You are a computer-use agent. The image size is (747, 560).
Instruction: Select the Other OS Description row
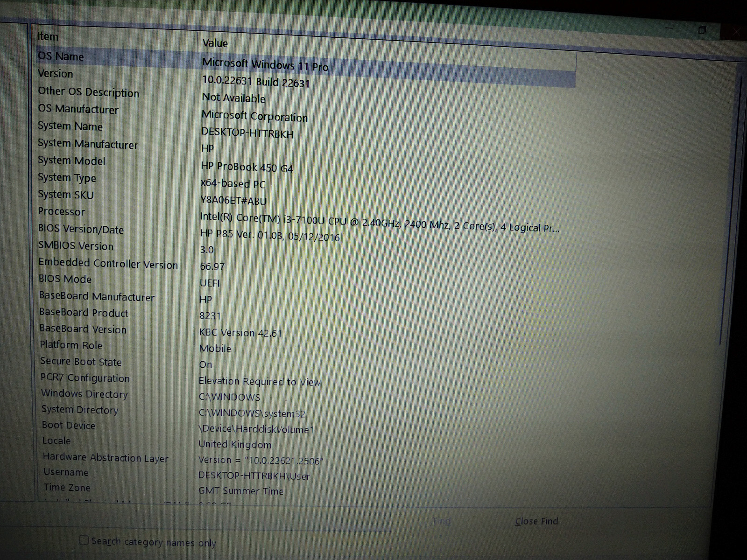point(89,92)
